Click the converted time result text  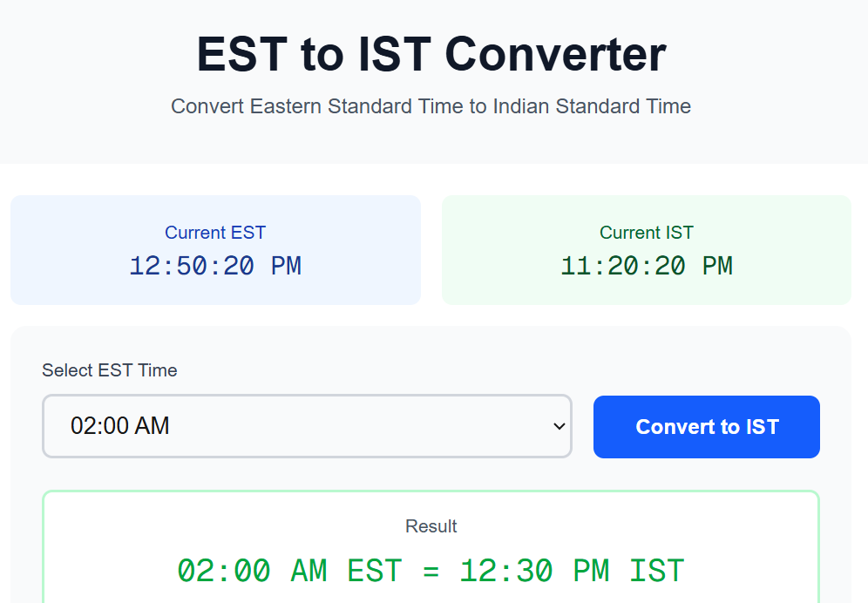pyautogui.click(x=431, y=570)
